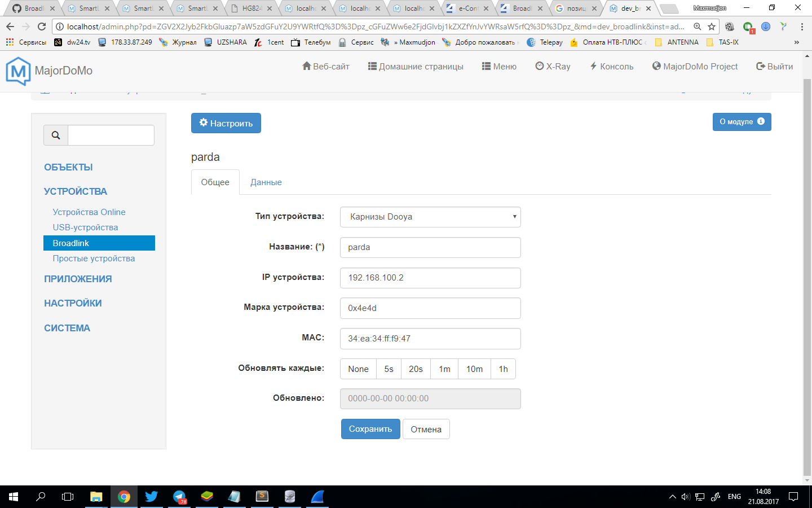Viewport: 812px width, 508px height.
Task: Click the magnifier icon beside sidebar search
Action: pos(56,135)
